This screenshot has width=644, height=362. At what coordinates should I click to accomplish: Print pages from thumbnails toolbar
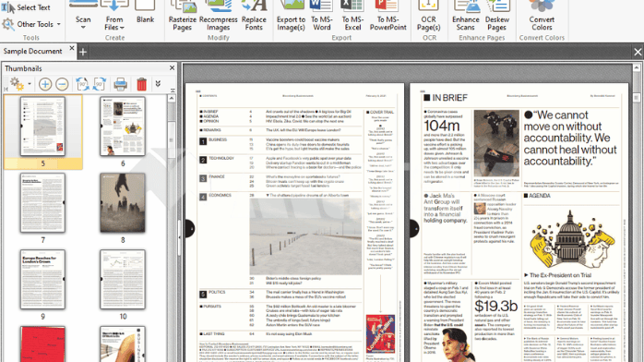(x=120, y=84)
